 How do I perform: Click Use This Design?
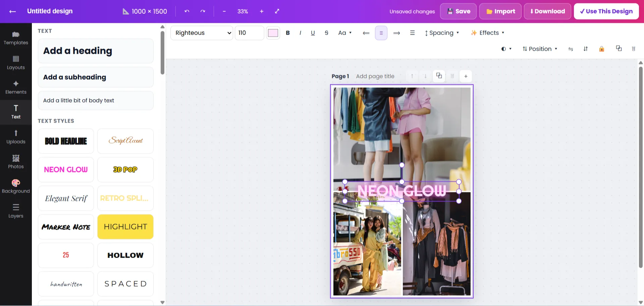pos(606,11)
